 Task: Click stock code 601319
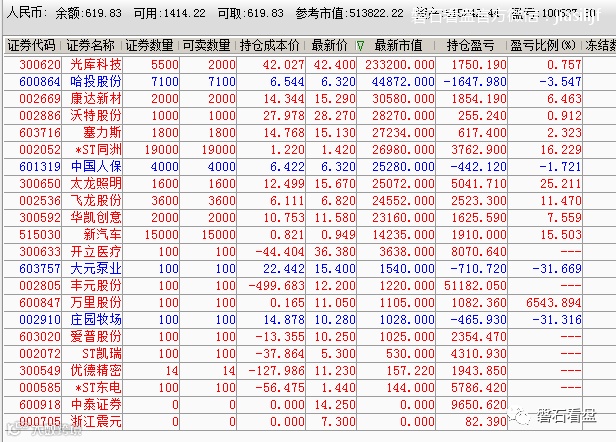[x=40, y=167]
